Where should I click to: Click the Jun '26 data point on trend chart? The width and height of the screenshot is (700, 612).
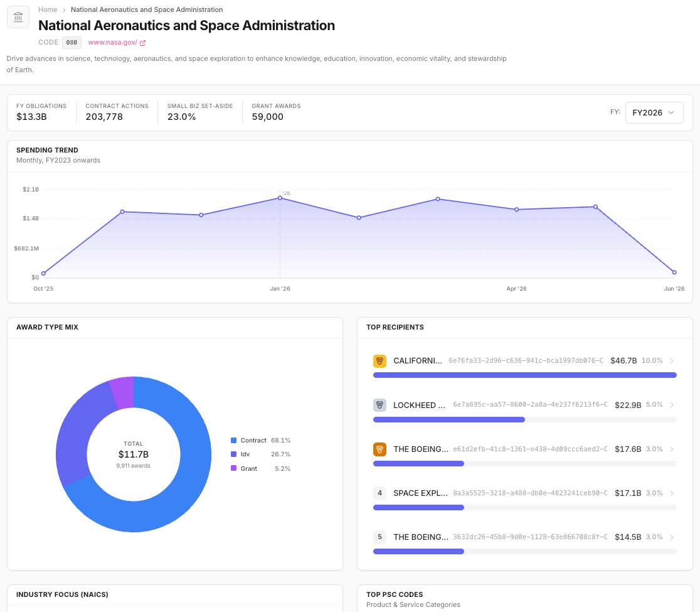pyautogui.click(x=674, y=272)
